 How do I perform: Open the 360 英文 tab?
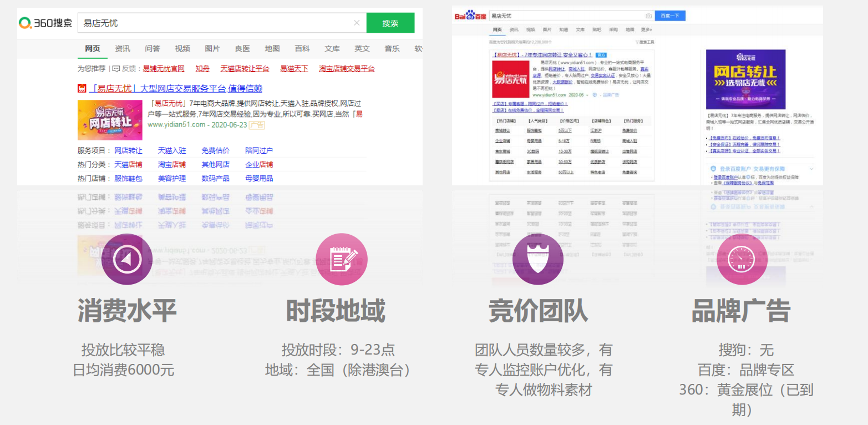pos(362,49)
